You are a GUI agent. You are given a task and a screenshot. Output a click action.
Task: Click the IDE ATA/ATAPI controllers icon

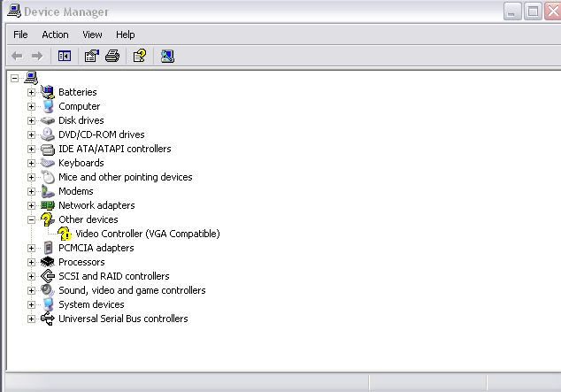click(x=47, y=149)
